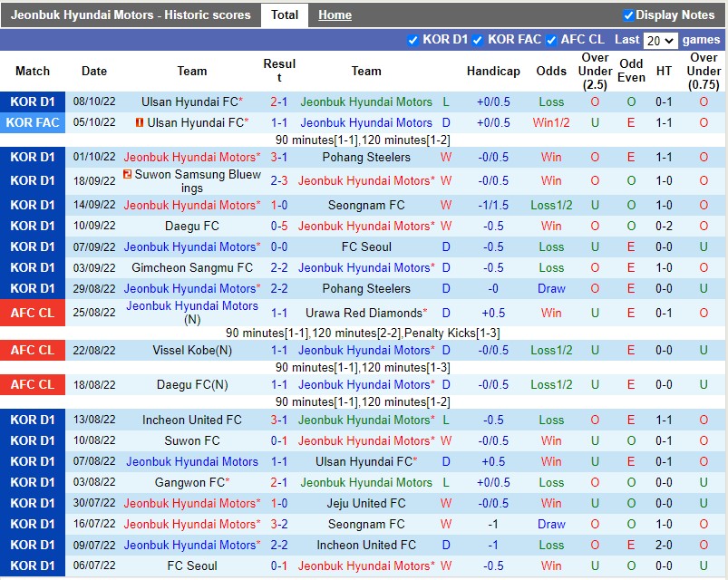Click the KOR D1 badge on the top row
Screen dimensions: 728x580
coord(33,99)
